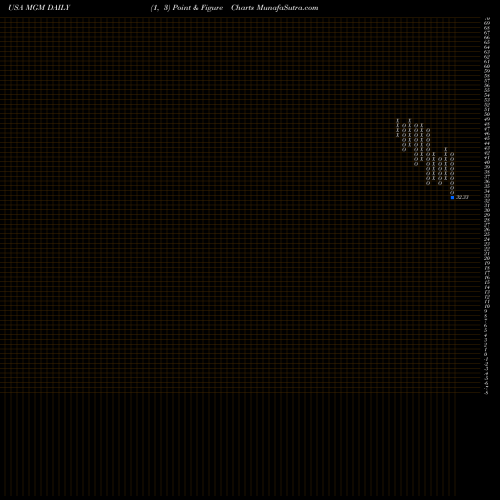This screenshot has height=500, width=500.
Task: Click the 'Charts MunafaSutra.com' header text
Action: (x=275, y=8)
